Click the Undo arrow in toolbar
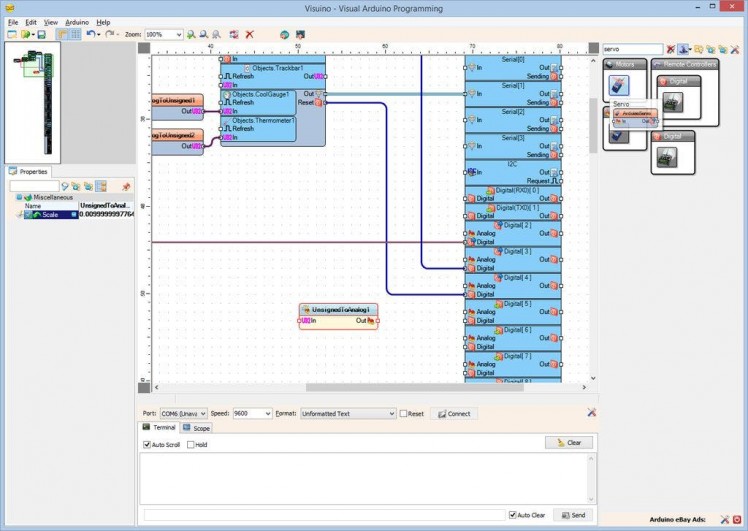This screenshot has height=531, width=748. [90, 34]
